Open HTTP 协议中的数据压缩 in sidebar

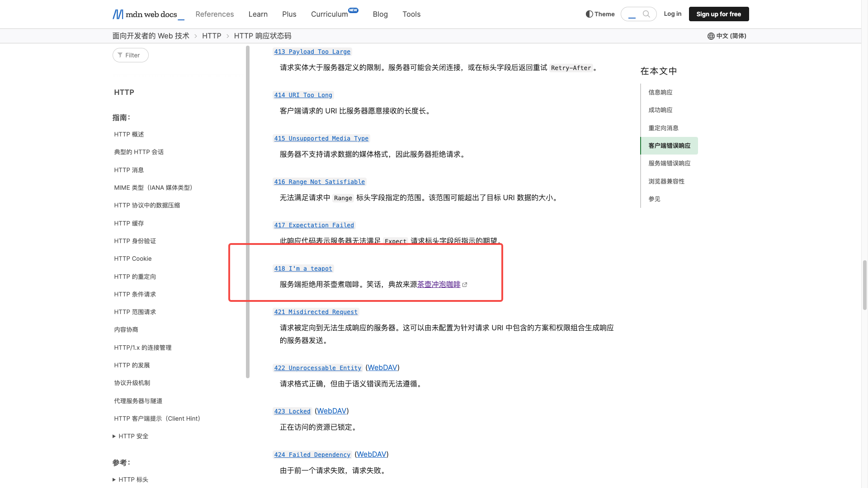147,206
